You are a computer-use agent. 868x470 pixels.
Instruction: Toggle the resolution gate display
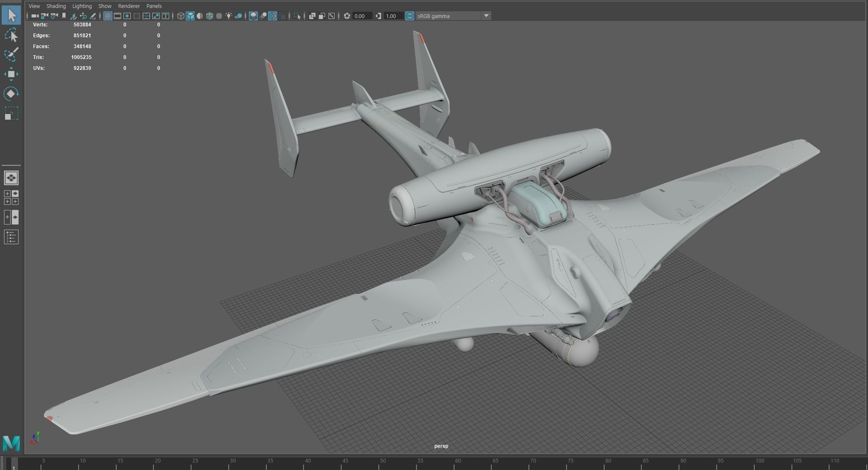point(127,16)
